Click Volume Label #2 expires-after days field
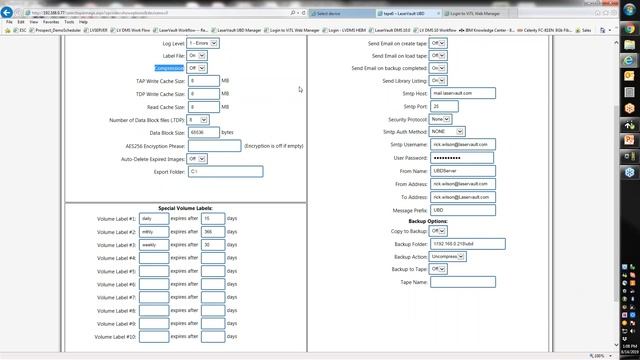This screenshot has width=640, height=360. pyautogui.click(x=213, y=231)
